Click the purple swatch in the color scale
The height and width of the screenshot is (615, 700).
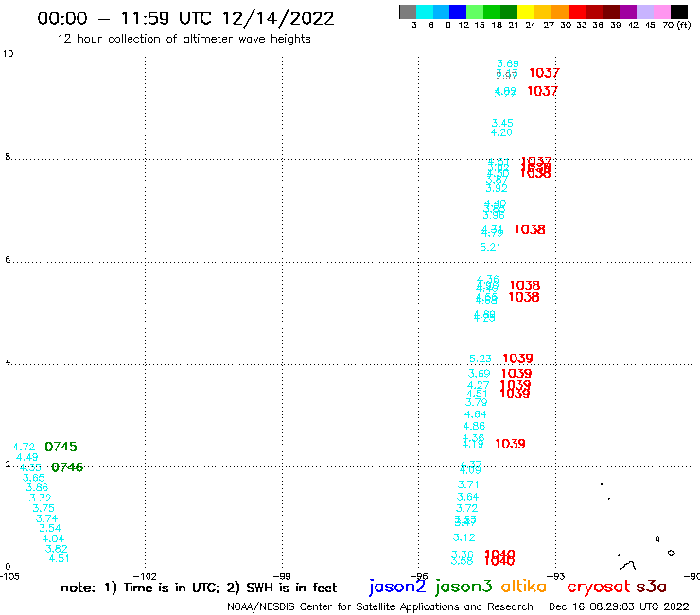point(628,11)
